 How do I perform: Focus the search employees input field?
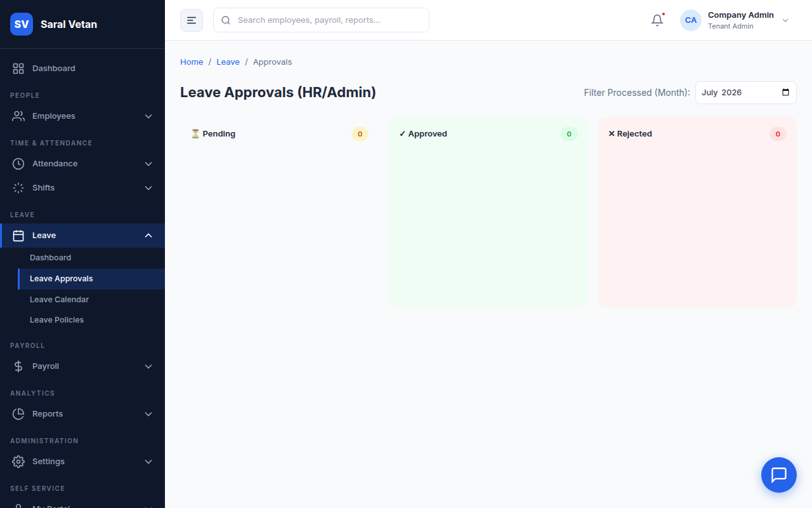321,20
